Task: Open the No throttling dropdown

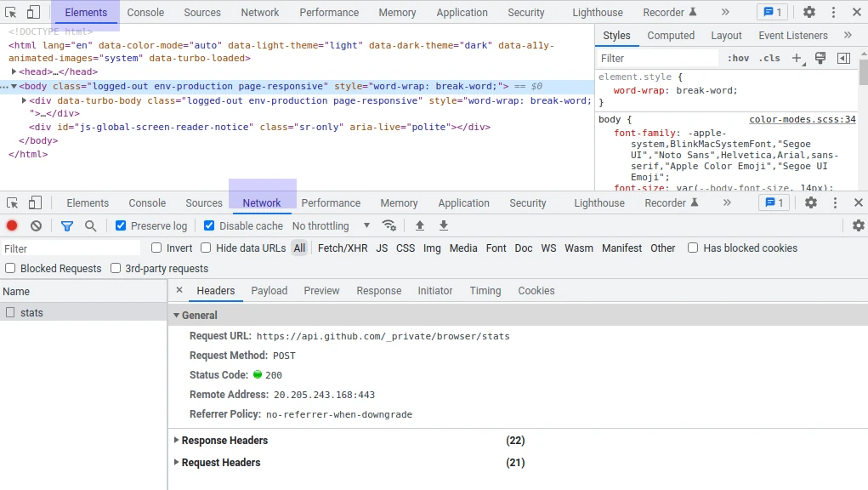Action: tap(331, 225)
